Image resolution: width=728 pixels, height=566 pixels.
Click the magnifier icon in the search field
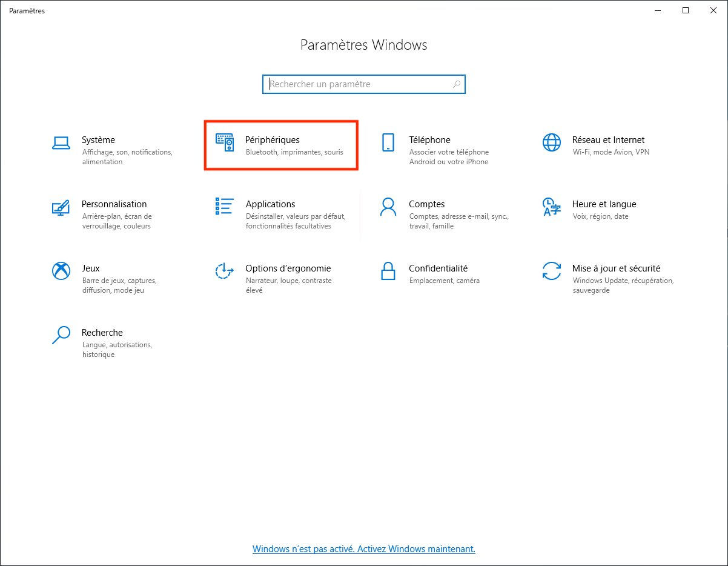[456, 84]
